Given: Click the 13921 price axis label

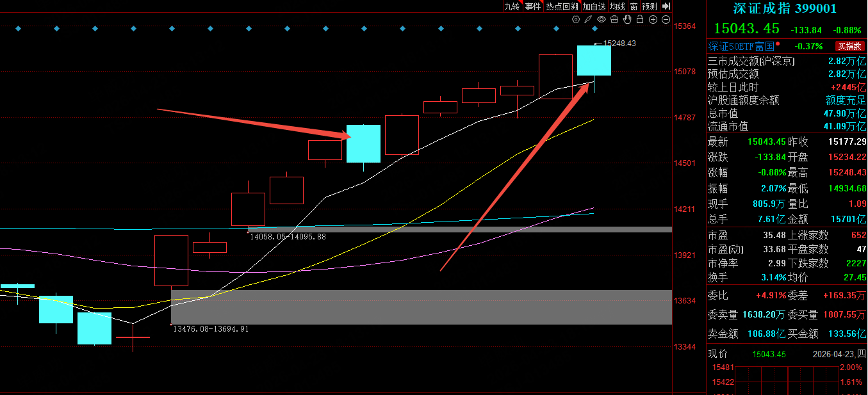Looking at the screenshot, I should tap(685, 255).
